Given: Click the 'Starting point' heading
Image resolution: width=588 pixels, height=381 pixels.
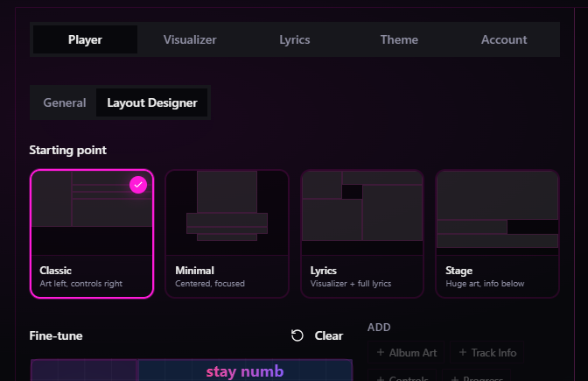Looking at the screenshot, I should click(x=68, y=150).
